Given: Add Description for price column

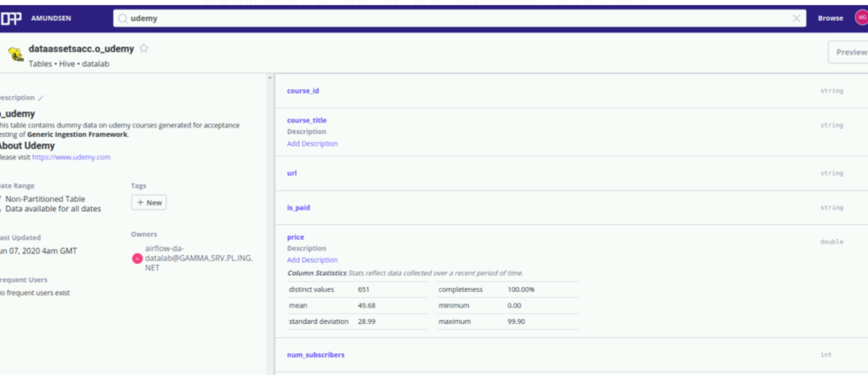Looking at the screenshot, I should 312,260.
